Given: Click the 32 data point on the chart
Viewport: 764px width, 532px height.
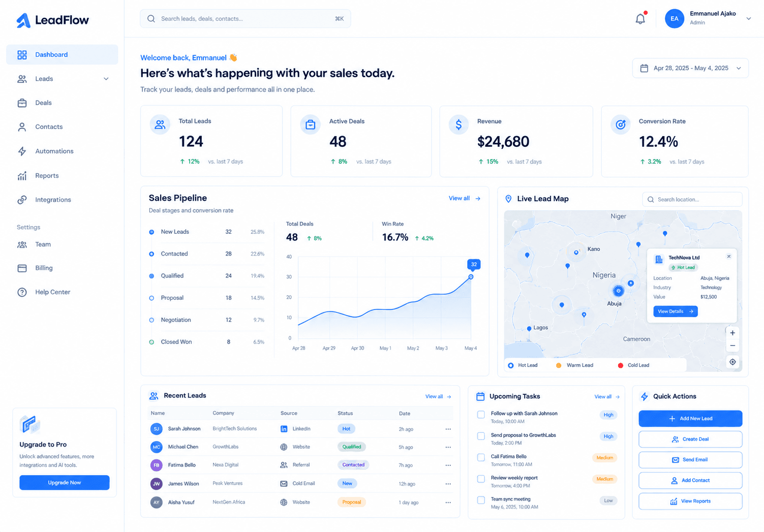Looking at the screenshot, I should click(x=471, y=277).
